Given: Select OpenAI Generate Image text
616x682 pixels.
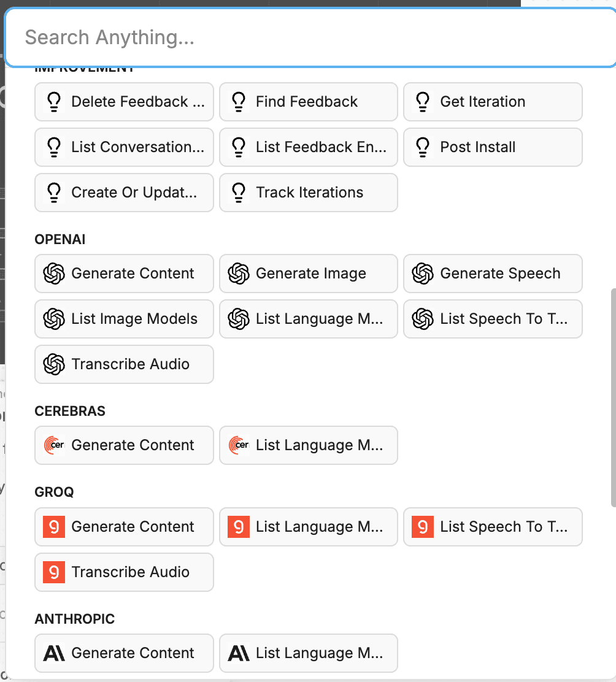Looking at the screenshot, I should point(311,274).
